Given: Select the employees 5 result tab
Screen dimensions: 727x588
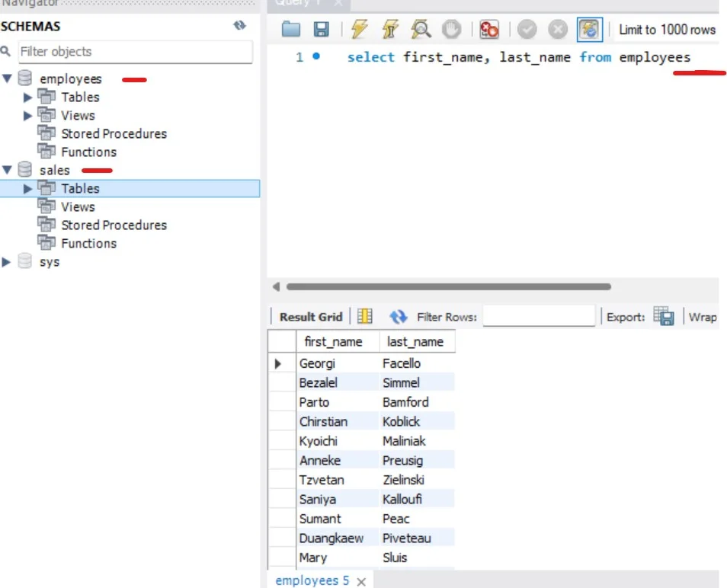Looking at the screenshot, I should pos(312,580).
